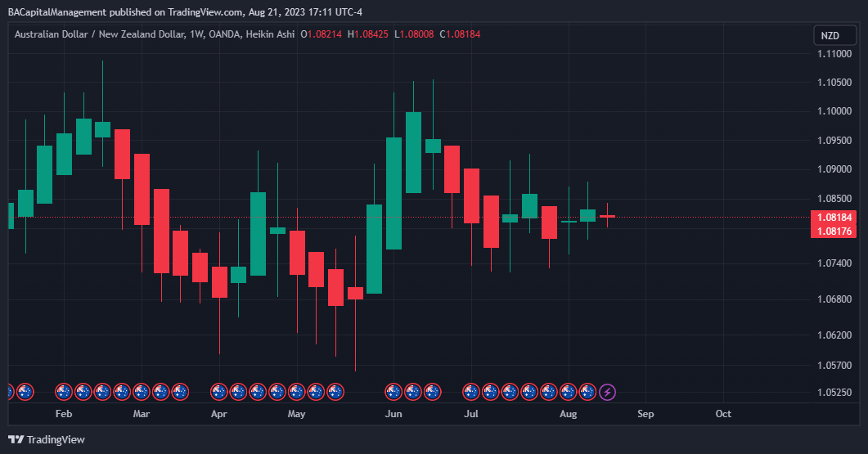
Task: Click the red 1.08184 current price label
Action: point(834,217)
